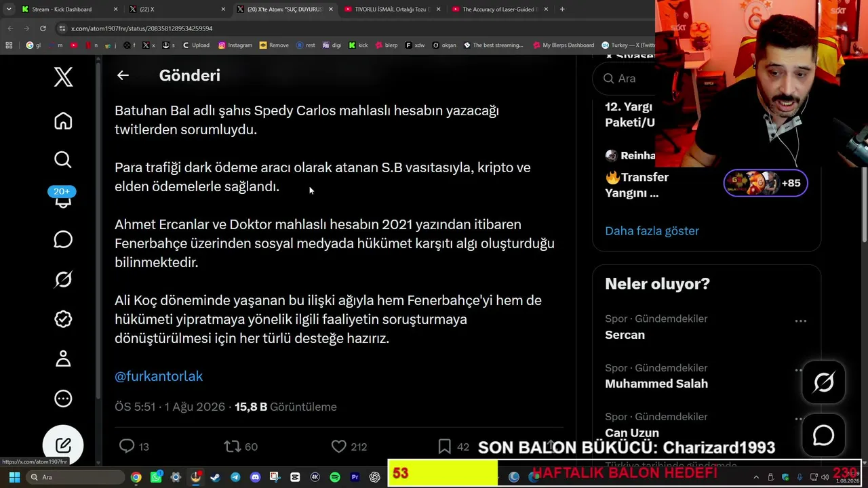Open Spotify from the taskbar
Screen dimensions: 868x488
coord(334,477)
